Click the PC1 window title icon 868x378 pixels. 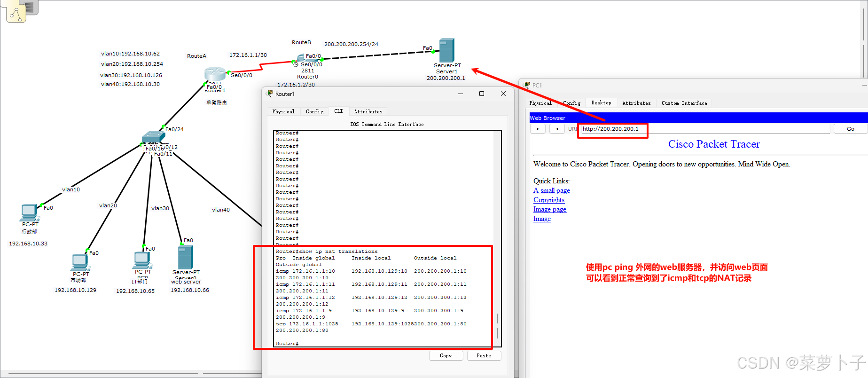[527, 85]
